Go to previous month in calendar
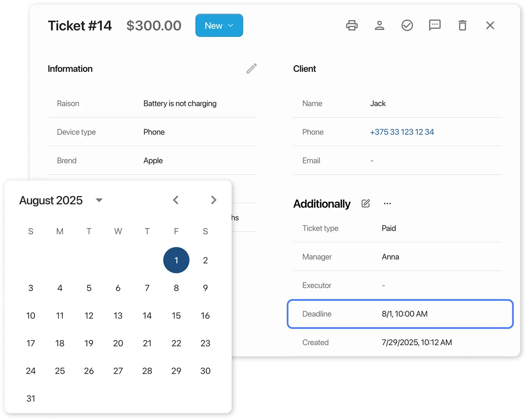This screenshot has height=420, width=527. pyautogui.click(x=176, y=200)
